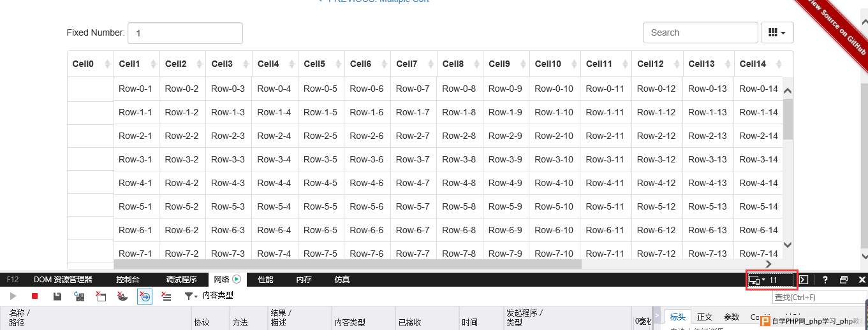Switch to the DOM 资源管理器 tab
This screenshot has height=330, width=868.
click(63, 280)
